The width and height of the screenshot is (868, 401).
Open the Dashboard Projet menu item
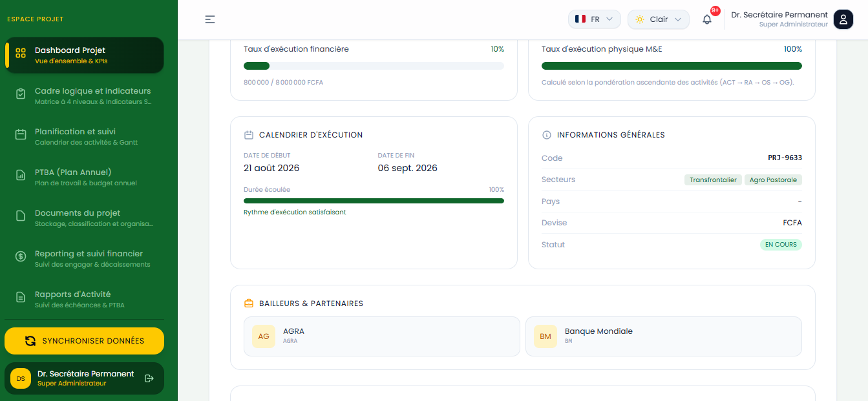click(84, 55)
